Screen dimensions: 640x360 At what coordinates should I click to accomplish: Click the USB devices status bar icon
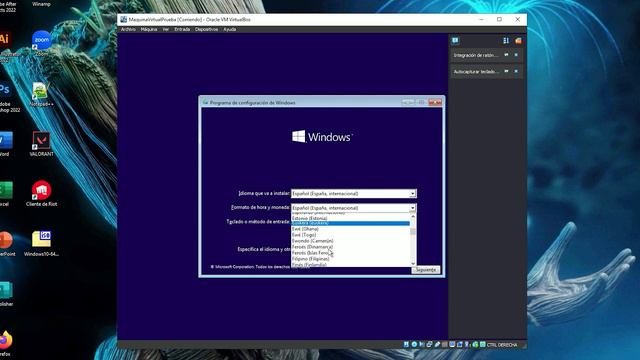click(437, 344)
